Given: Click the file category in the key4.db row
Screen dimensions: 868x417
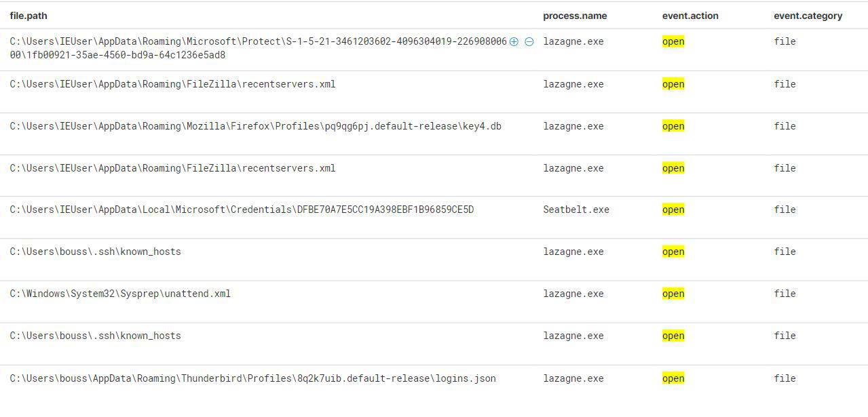Looking at the screenshot, I should 785,126.
